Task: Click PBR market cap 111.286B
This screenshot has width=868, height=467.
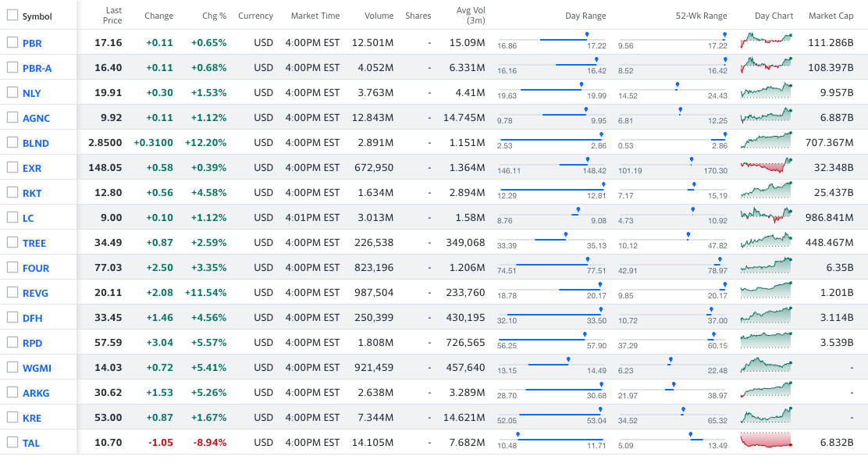Action: pyautogui.click(x=831, y=42)
